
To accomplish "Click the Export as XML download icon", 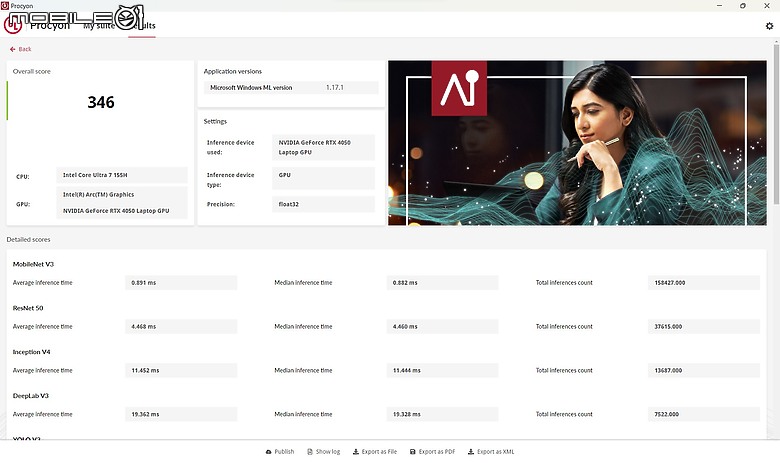I will (471, 452).
